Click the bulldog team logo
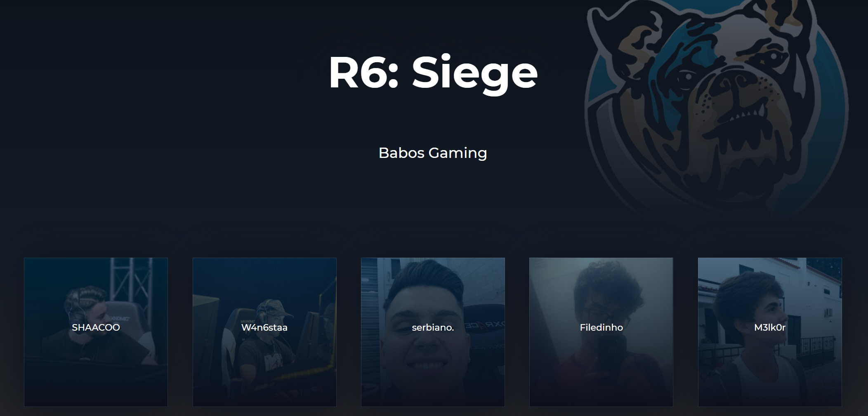Viewport: 868px width, 416px height. point(717,107)
